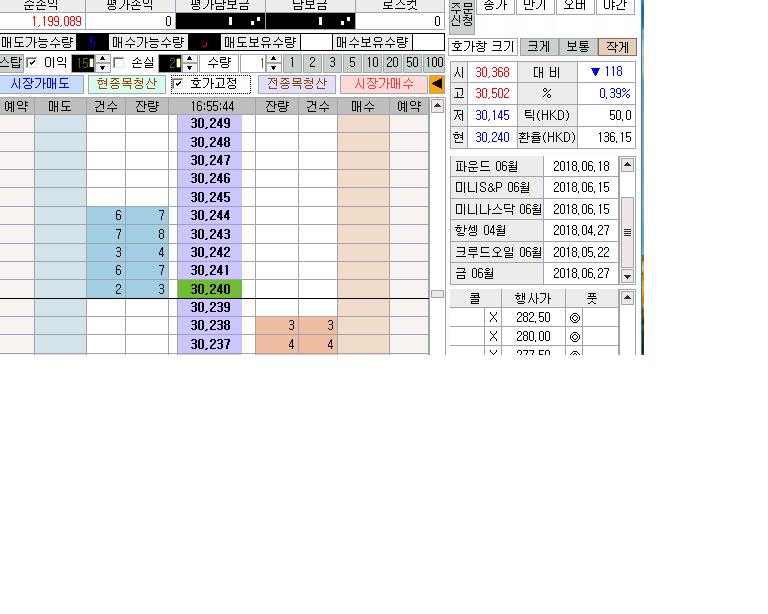Toggle the 호가고정 checkbox

[179, 84]
